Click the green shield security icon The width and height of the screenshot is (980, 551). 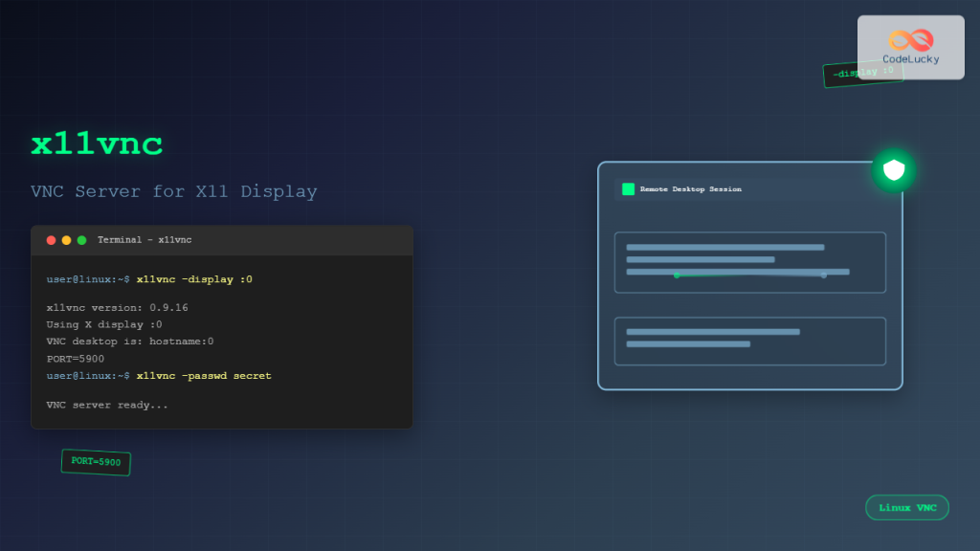[x=893, y=168]
